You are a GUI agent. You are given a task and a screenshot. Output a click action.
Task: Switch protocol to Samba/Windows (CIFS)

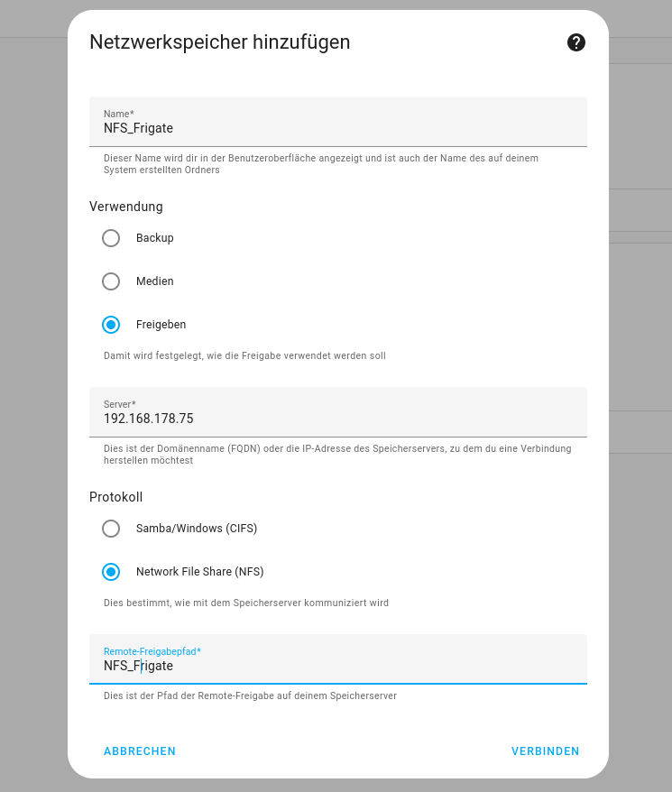111,529
